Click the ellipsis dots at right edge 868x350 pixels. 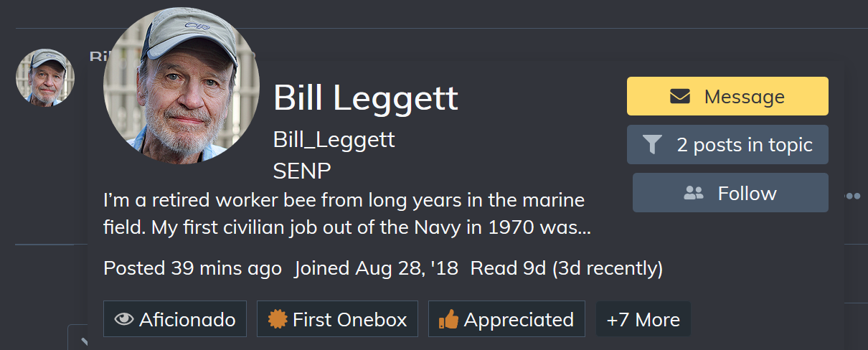(x=852, y=196)
